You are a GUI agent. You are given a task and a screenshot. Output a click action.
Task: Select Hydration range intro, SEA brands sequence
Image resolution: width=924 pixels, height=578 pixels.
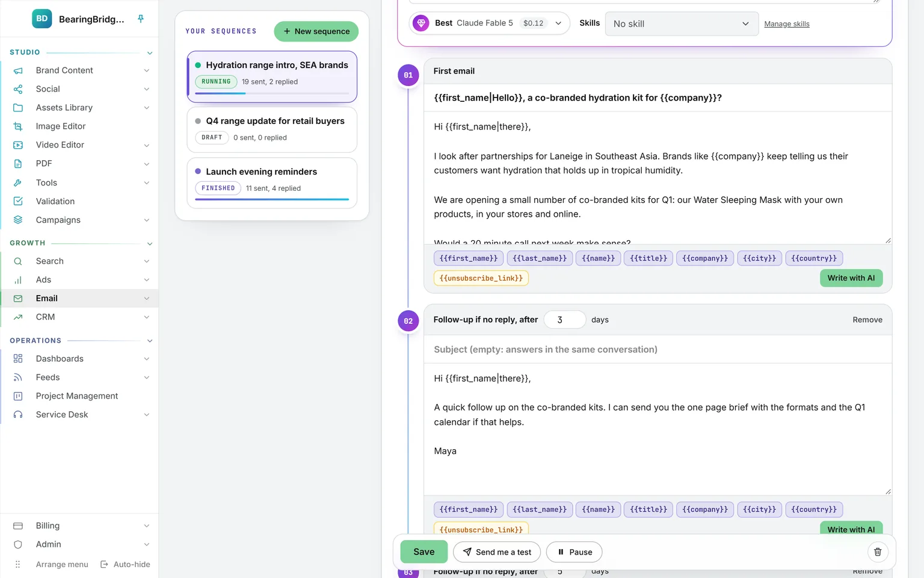point(272,76)
